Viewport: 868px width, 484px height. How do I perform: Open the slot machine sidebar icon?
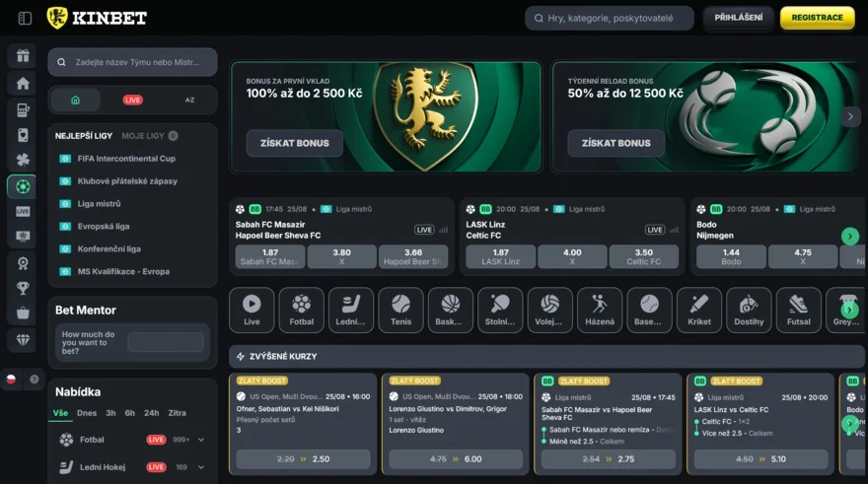(x=23, y=110)
